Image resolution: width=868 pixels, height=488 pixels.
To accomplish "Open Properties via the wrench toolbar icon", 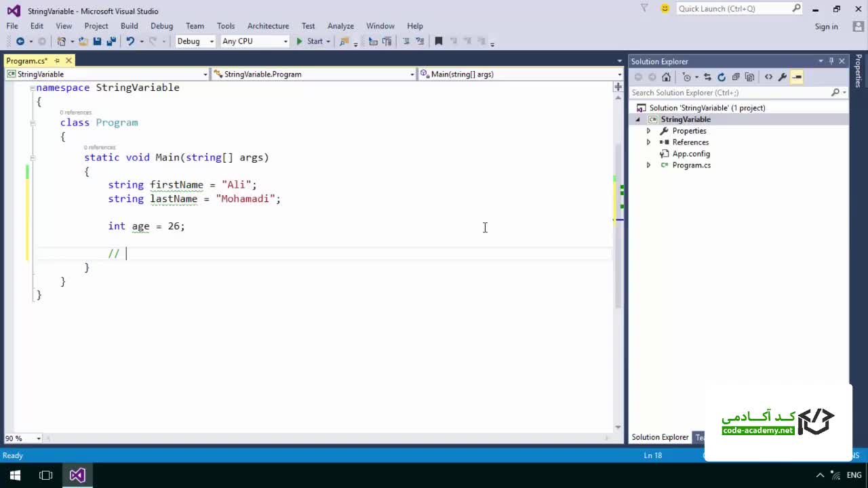I will (x=783, y=77).
